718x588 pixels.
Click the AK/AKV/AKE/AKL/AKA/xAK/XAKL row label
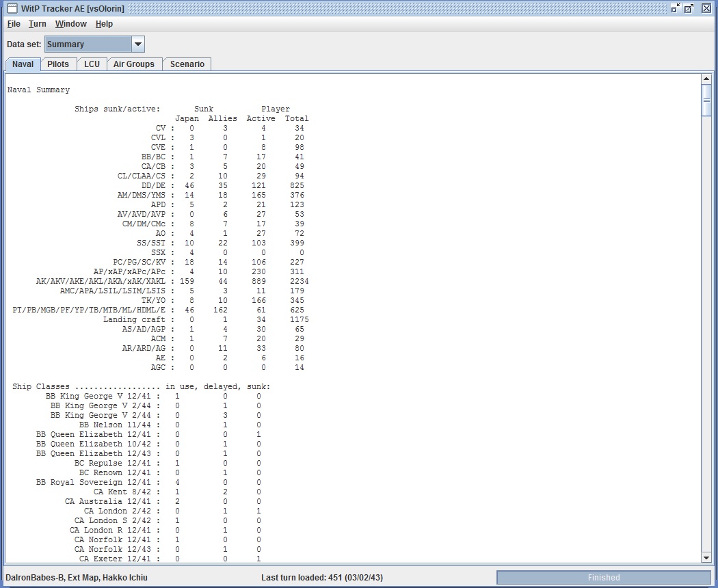tap(101, 281)
